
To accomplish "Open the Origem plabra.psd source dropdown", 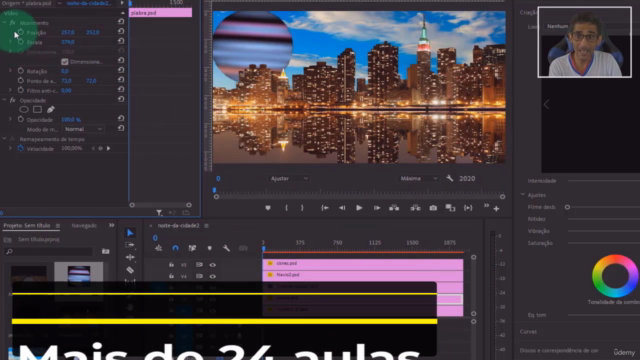I will pos(60,3).
